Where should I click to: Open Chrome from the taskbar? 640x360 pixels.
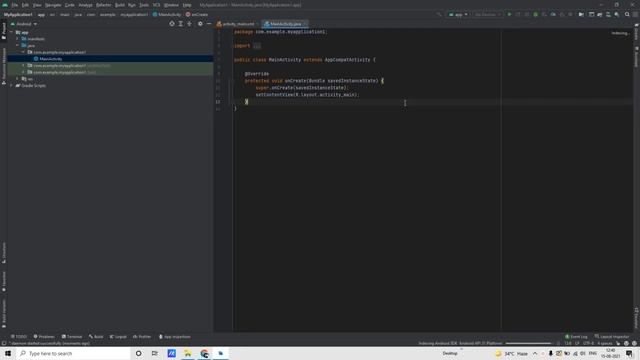[x=204, y=353]
